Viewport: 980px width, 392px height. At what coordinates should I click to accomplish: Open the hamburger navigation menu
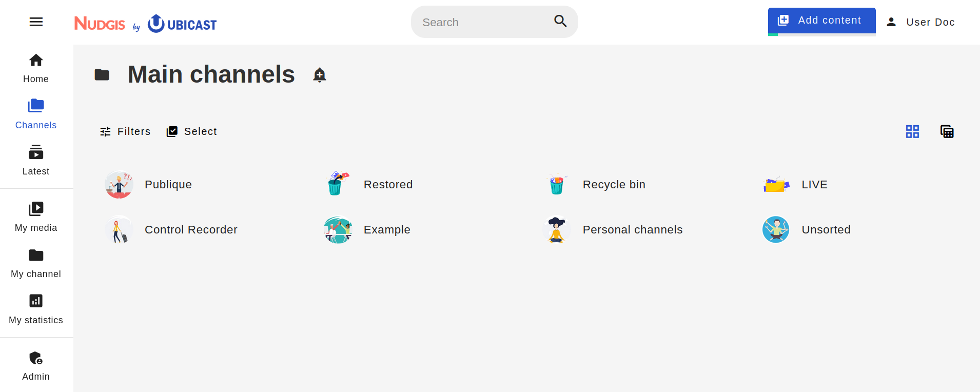(36, 22)
